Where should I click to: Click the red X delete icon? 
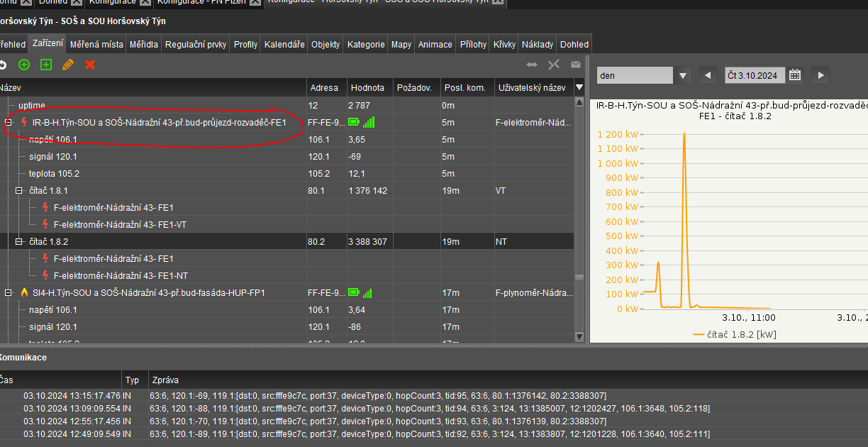(x=90, y=65)
